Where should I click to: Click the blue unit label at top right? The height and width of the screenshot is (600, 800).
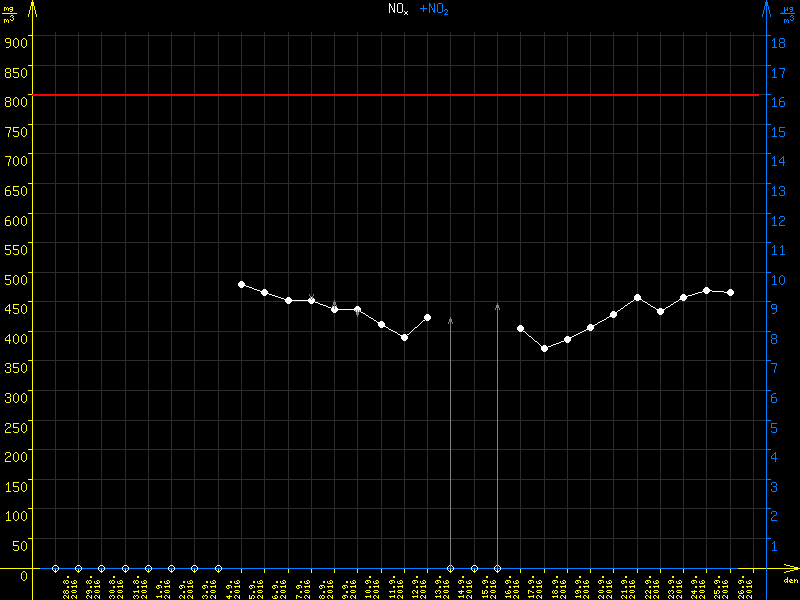(x=790, y=13)
